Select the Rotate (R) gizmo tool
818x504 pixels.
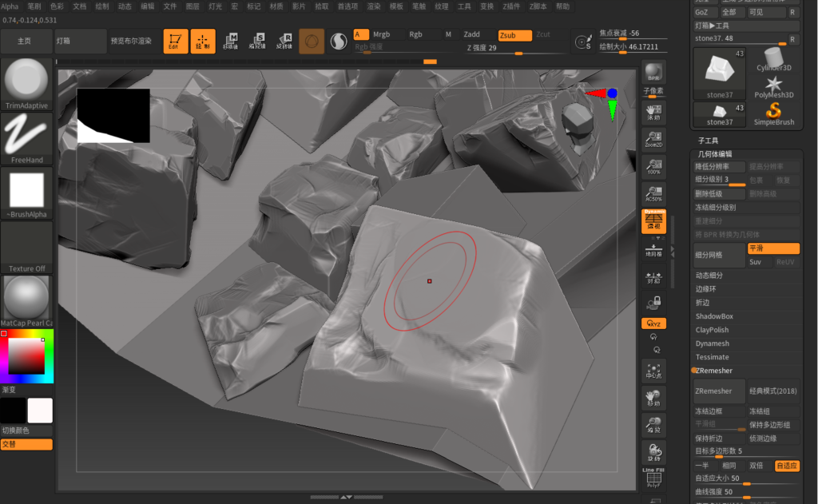[284, 42]
